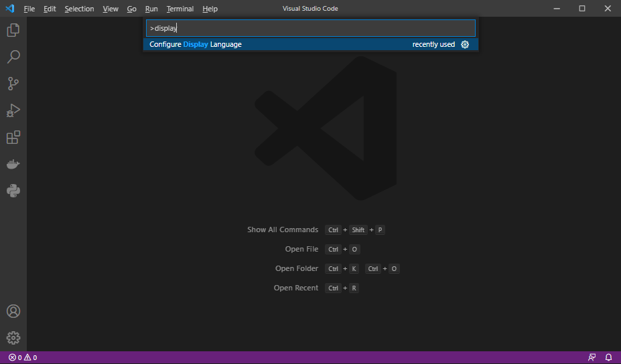The image size is (621, 364).
Task: Open the Search view in activity bar
Action: point(13,57)
